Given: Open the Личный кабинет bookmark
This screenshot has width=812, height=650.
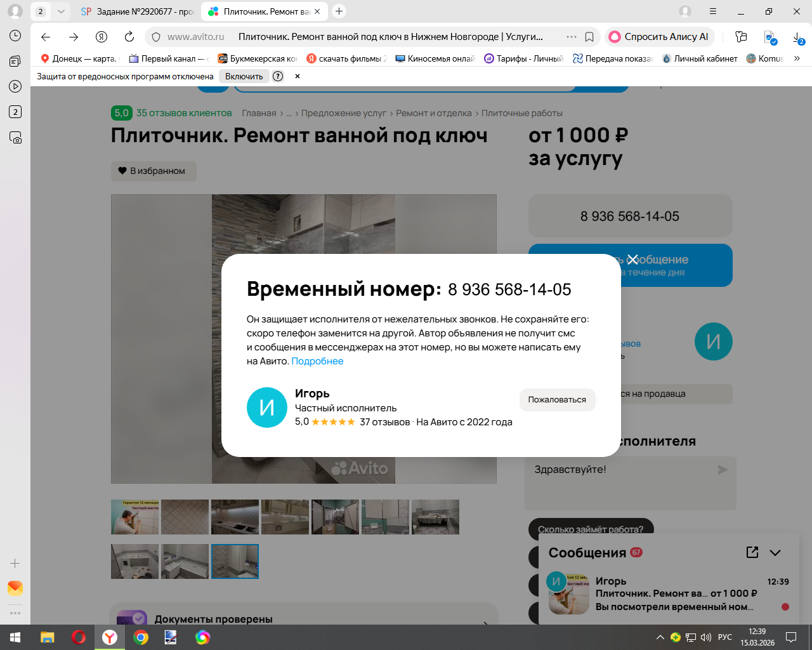Looking at the screenshot, I should click(x=699, y=58).
